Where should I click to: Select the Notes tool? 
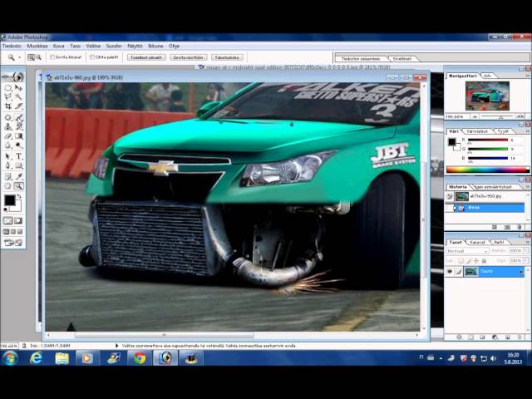point(8,176)
